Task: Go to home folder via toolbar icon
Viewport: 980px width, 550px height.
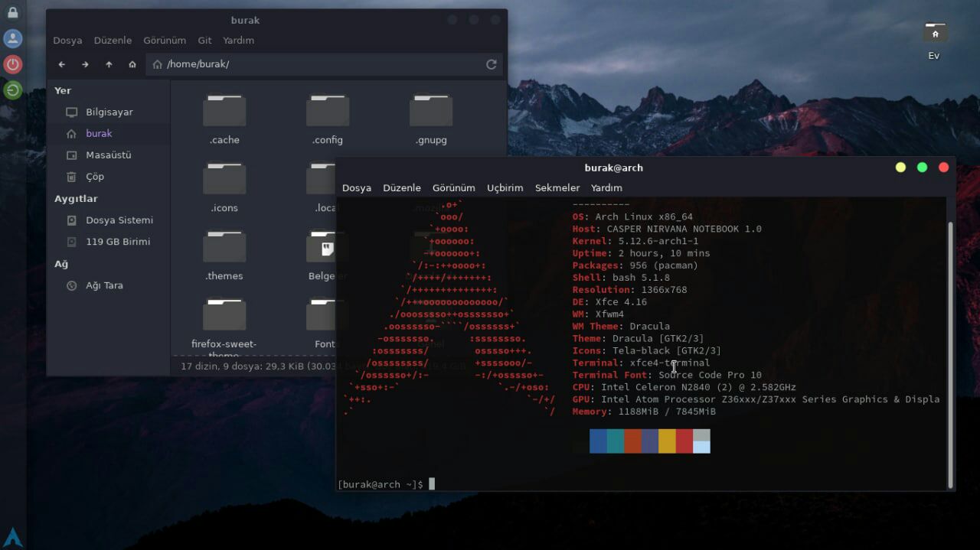Action: tap(132, 64)
